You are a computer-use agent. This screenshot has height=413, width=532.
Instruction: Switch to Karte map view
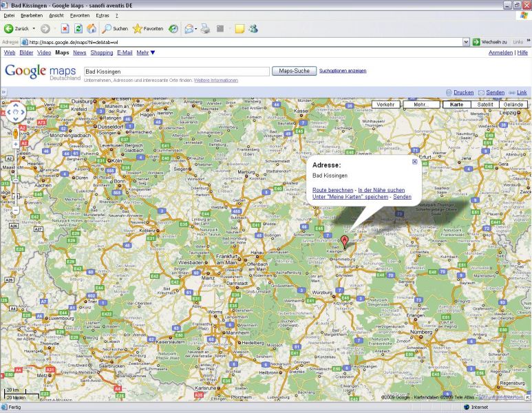click(x=457, y=105)
